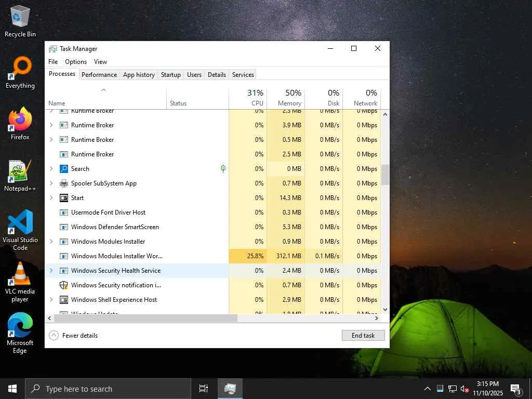Open the Options menu
The width and height of the screenshot is (532, 399).
[76, 62]
